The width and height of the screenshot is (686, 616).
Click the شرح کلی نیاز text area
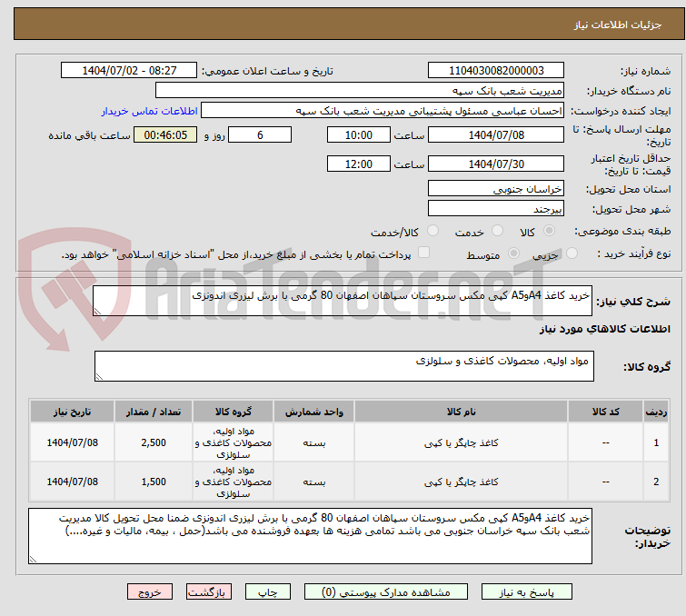[343, 301]
